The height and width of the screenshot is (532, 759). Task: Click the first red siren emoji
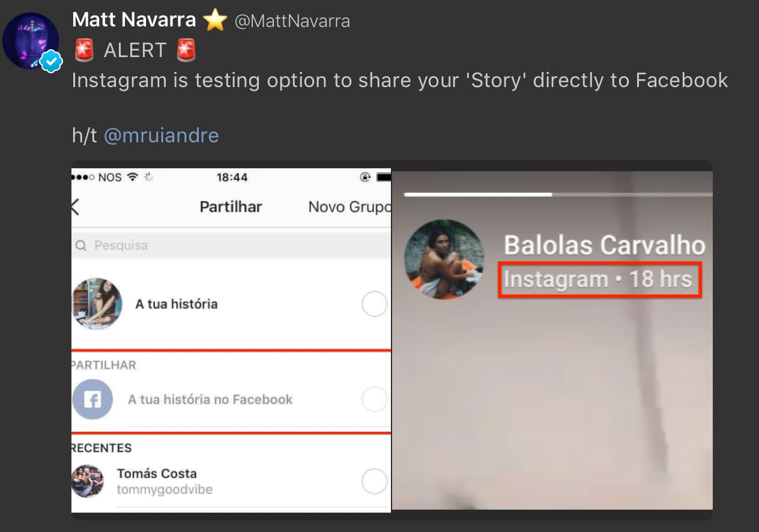click(x=85, y=50)
